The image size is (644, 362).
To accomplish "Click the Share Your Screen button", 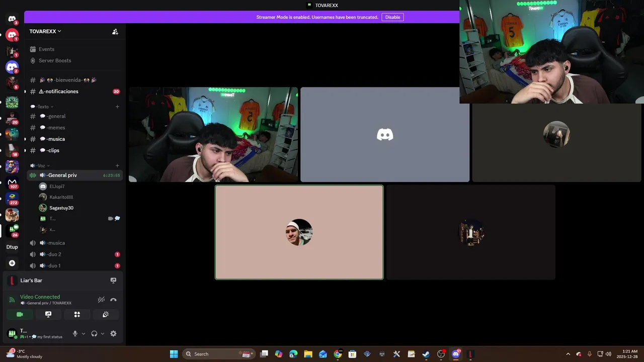I will tap(48, 314).
